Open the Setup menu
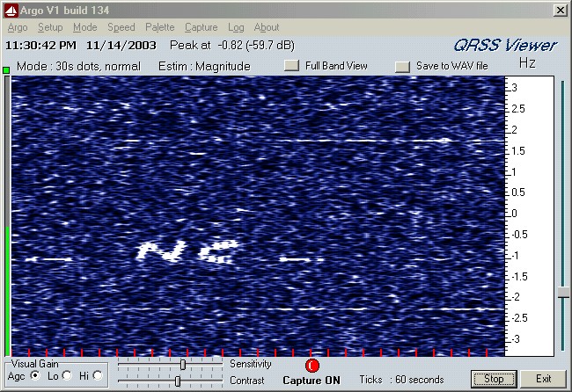The image size is (572, 392). [50, 27]
